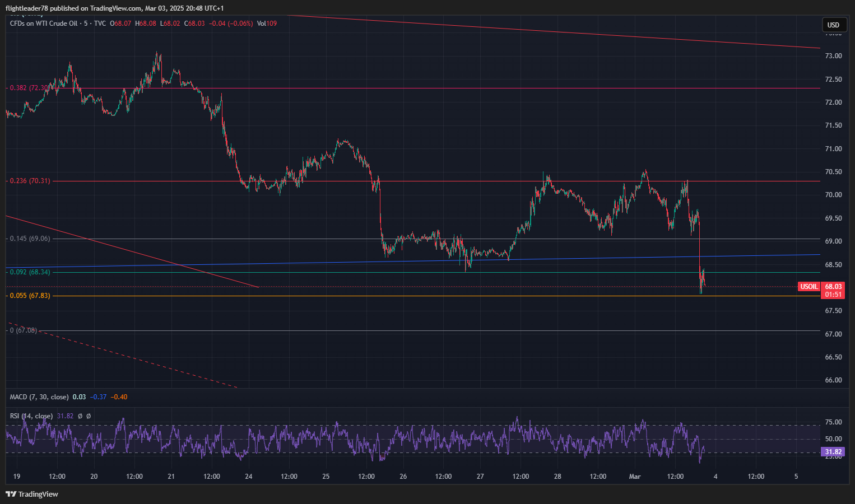Click the flightleader78 published header text
This screenshot has width=855, height=504.
[115, 8]
